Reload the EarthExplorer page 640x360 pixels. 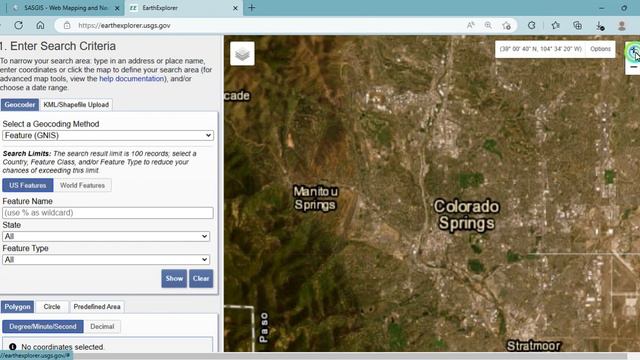[19, 25]
